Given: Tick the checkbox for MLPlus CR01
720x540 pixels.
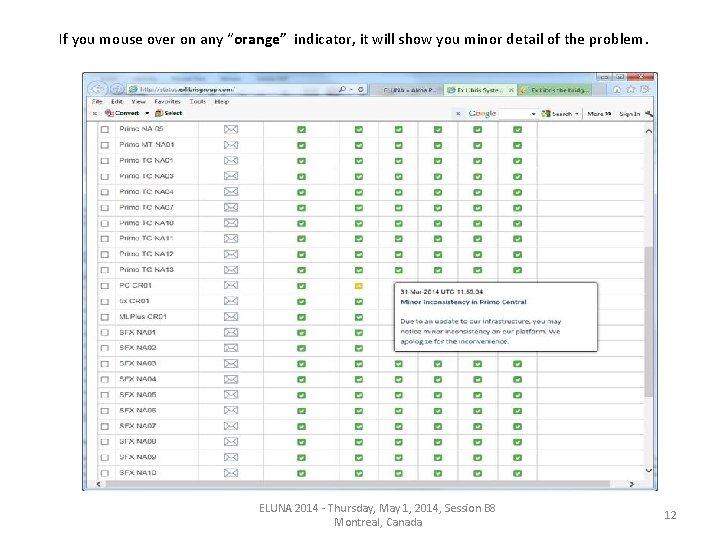Looking at the screenshot, I should (105, 317).
